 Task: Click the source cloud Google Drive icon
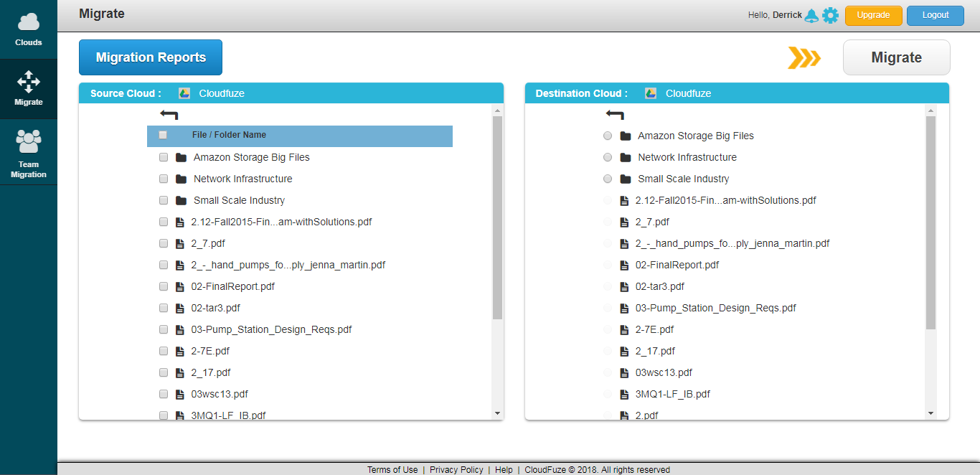tap(184, 93)
